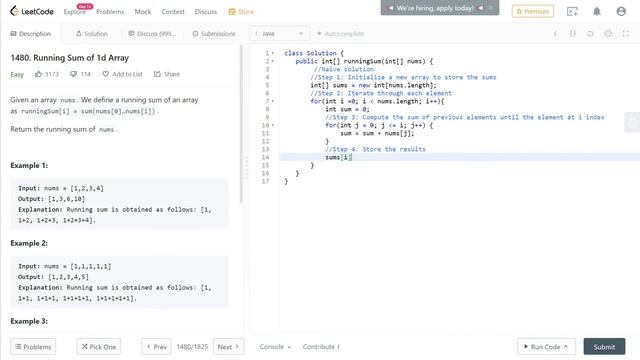Go to the Next problem
Viewport: 640px width, 360px height.
tap(228, 347)
